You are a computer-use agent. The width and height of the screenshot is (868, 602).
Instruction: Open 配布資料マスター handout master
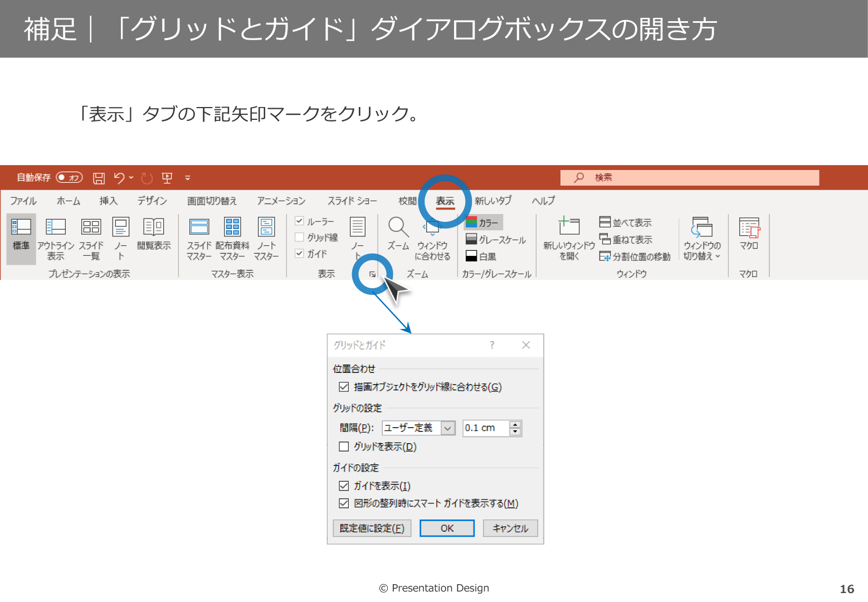pyautogui.click(x=232, y=239)
